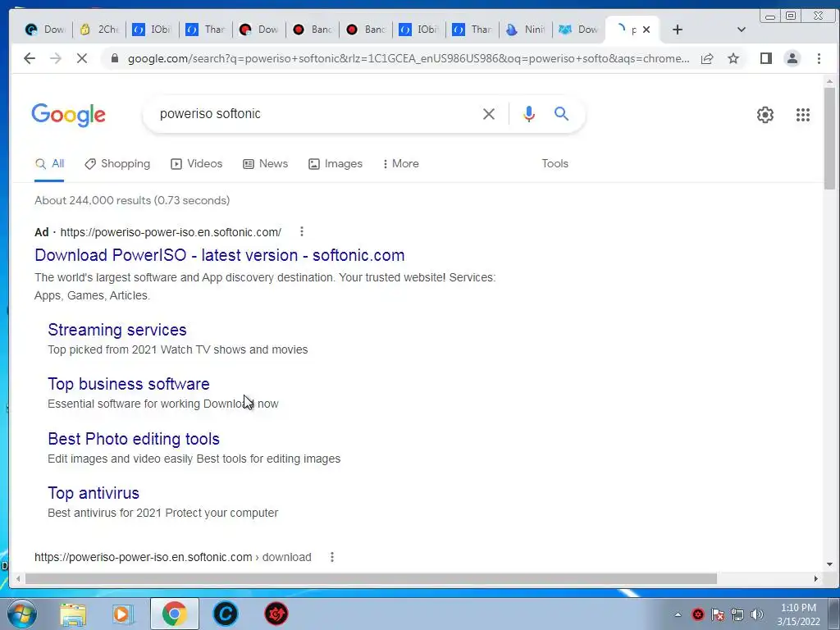
Task: Open the Chrome profile avatar menu
Action: tap(792, 58)
